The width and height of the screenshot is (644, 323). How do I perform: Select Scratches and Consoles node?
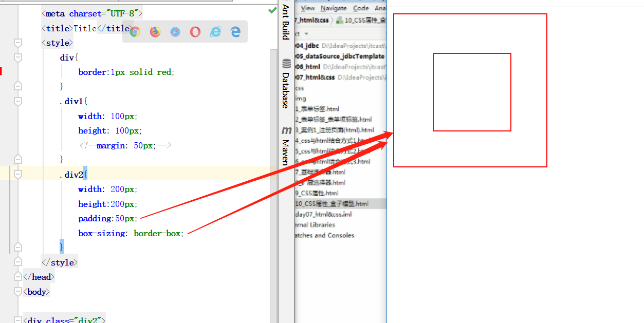pos(325,235)
